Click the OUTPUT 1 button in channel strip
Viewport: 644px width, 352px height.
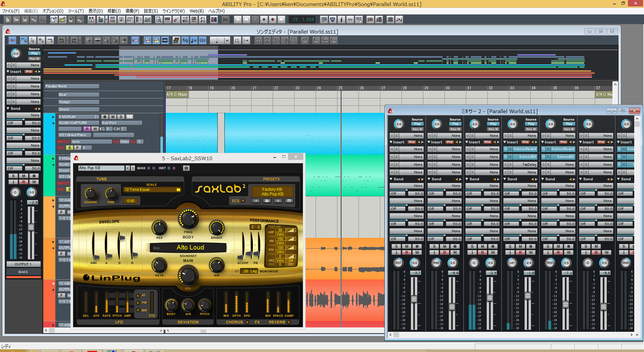point(23,264)
